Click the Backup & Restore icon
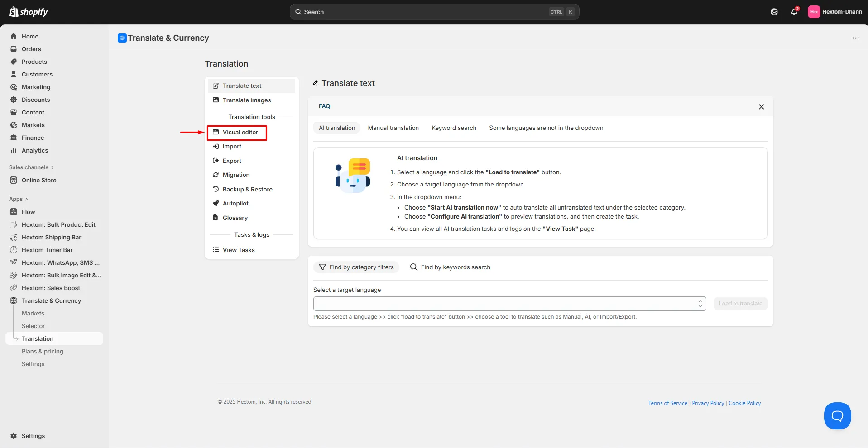Image resolution: width=868 pixels, height=448 pixels. (x=216, y=189)
